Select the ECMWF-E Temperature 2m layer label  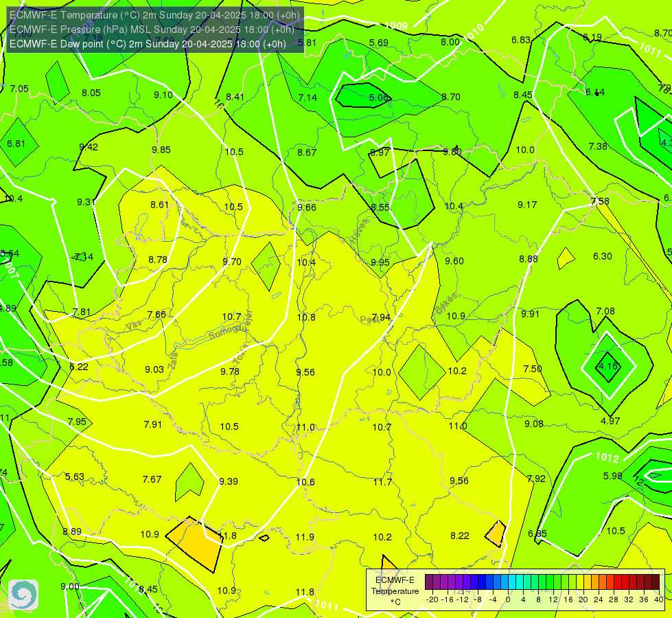[x=154, y=15]
